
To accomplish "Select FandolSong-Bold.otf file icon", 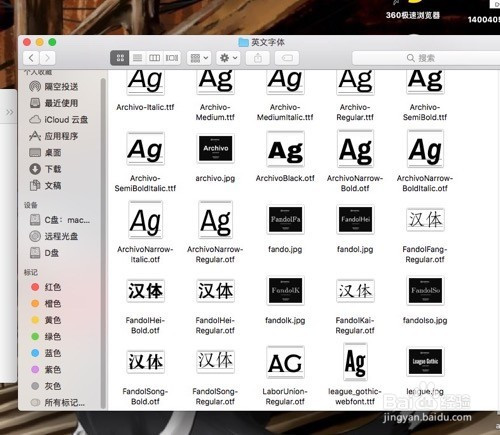I will pyautogui.click(x=145, y=362).
